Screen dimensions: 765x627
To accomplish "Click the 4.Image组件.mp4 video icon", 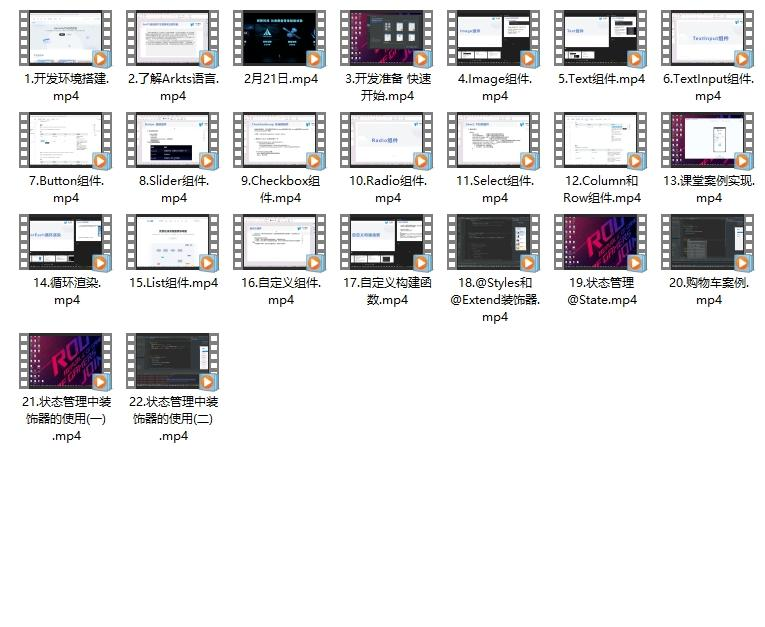I will coord(494,39).
